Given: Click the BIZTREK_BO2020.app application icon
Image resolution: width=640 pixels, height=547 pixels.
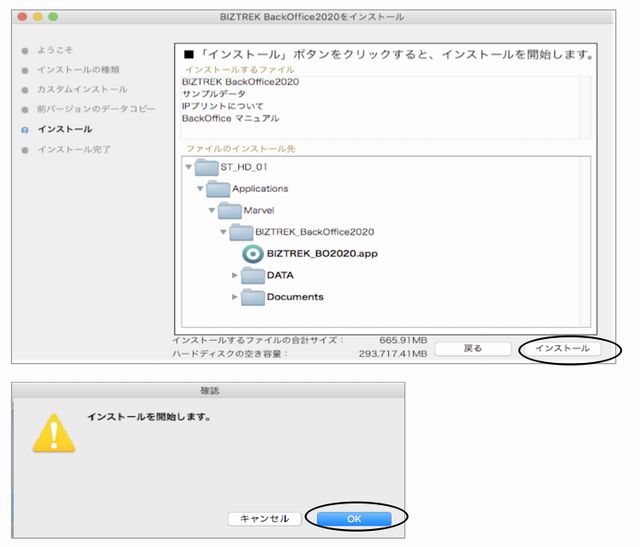Looking at the screenshot, I should tap(254, 254).
